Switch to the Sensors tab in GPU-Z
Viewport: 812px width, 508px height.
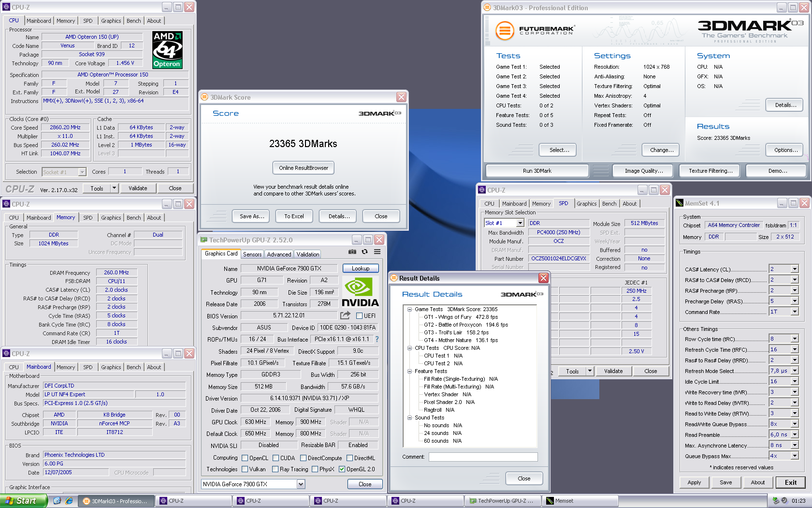(x=252, y=254)
